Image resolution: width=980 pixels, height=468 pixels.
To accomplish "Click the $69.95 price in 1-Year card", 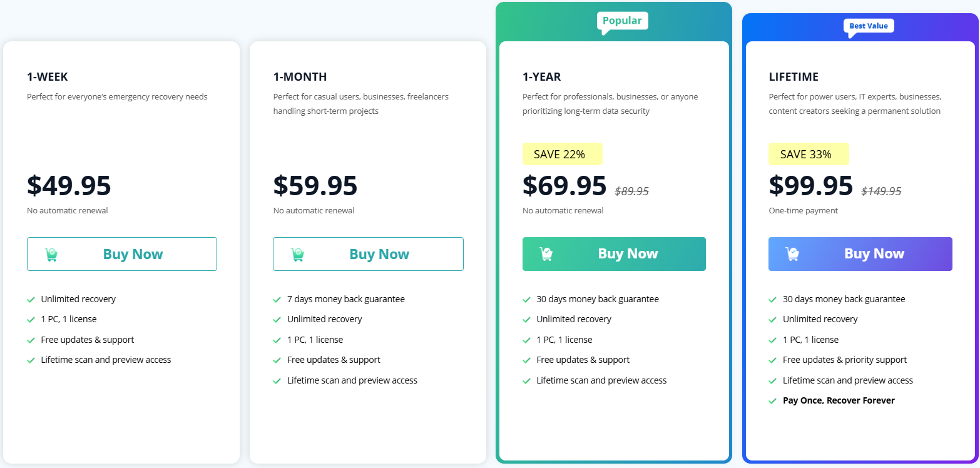I will (x=564, y=186).
